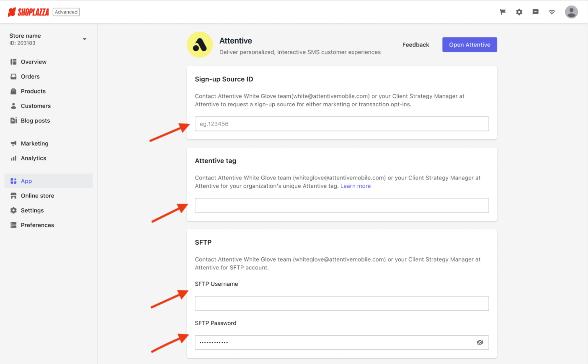Open the user profile avatar
This screenshot has height=364, width=588.
571,12
